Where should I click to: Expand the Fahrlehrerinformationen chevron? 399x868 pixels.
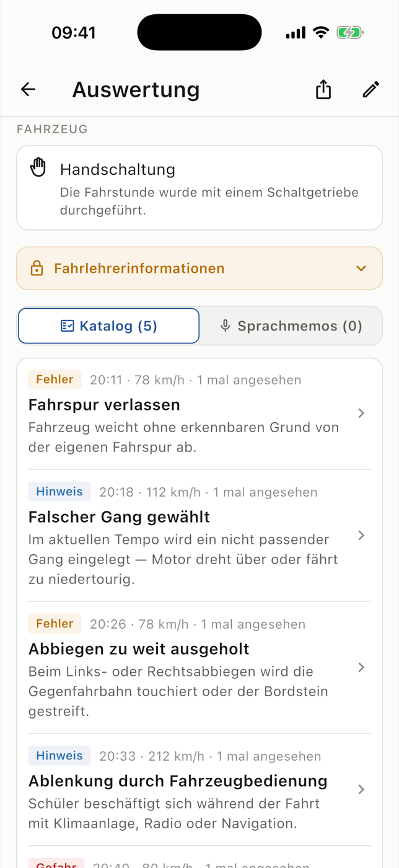(361, 268)
